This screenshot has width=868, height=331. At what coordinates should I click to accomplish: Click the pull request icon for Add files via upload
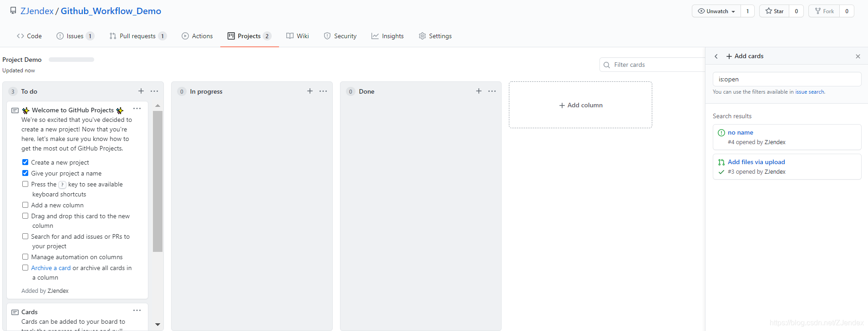(x=721, y=162)
